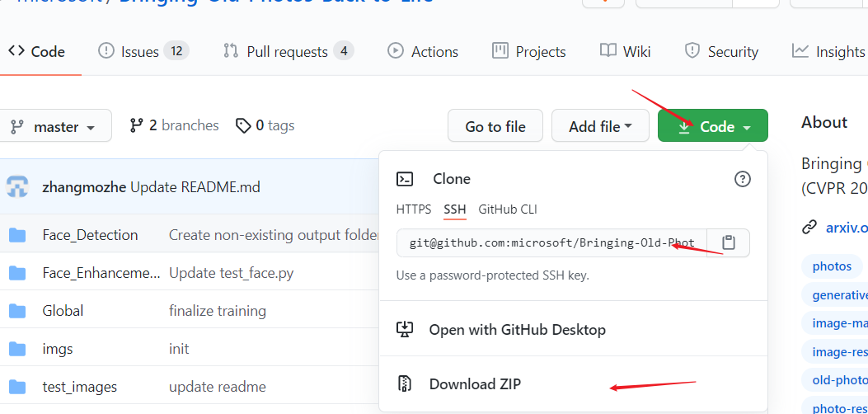This screenshot has width=868, height=414.
Task: Click the generative topic tag
Action: (835, 295)
